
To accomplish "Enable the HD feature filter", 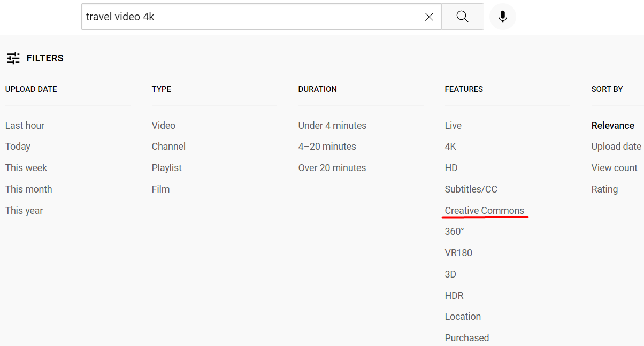I will (x=451, y=168).
